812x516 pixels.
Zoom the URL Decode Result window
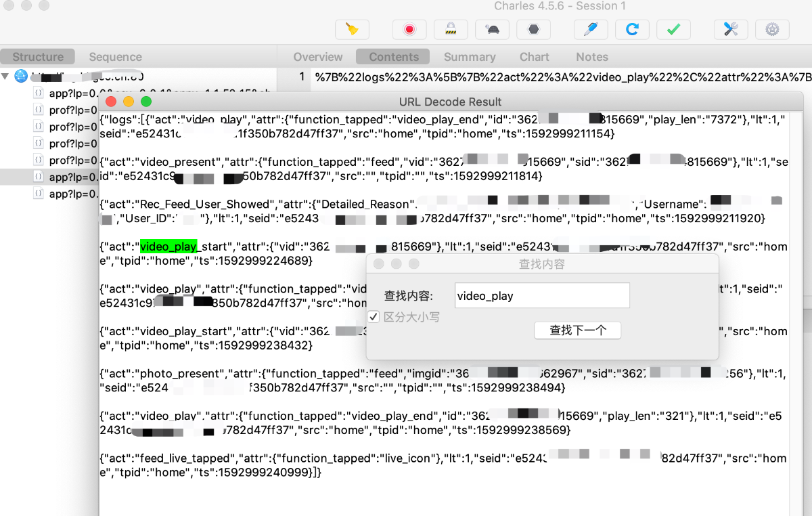click(145, 102)
